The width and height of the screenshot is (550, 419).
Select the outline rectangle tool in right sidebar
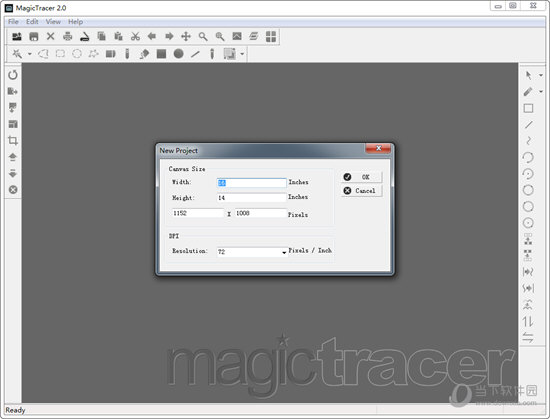(x=528, y=108)
